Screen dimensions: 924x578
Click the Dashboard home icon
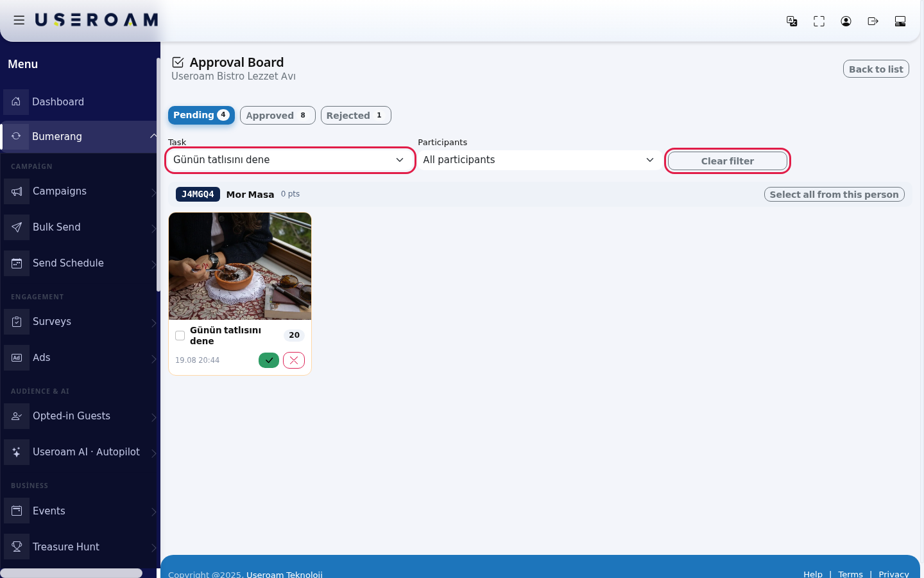coord(16,101)
